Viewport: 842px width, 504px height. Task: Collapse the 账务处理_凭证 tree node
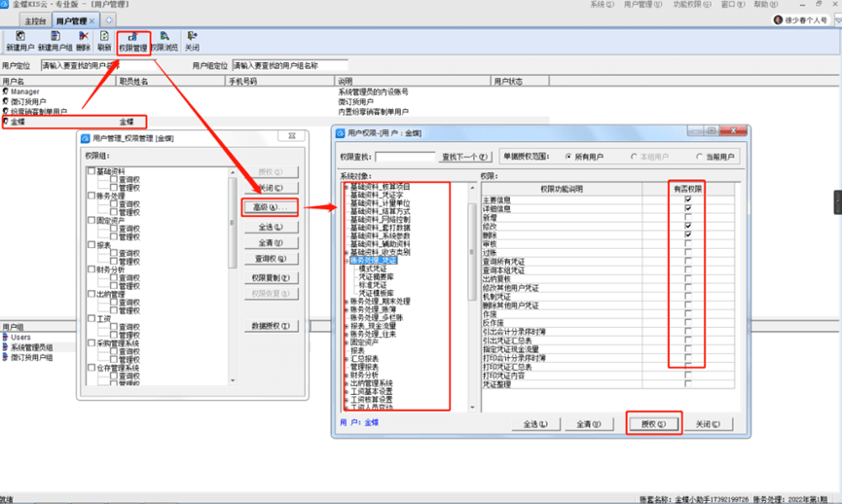(347, 261)
